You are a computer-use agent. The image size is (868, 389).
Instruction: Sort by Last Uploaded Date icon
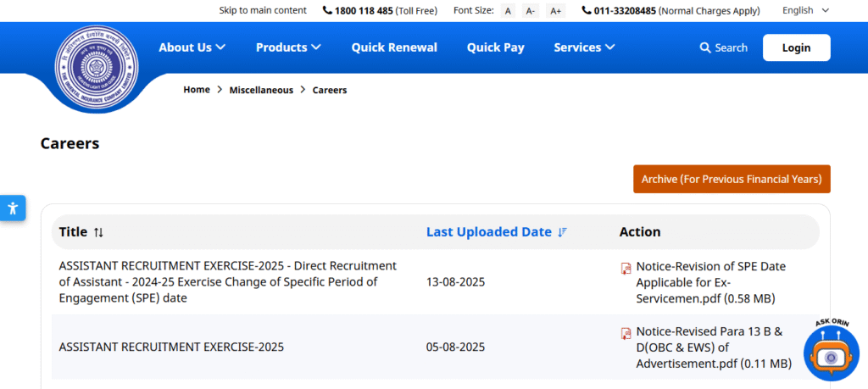point(563,232)
